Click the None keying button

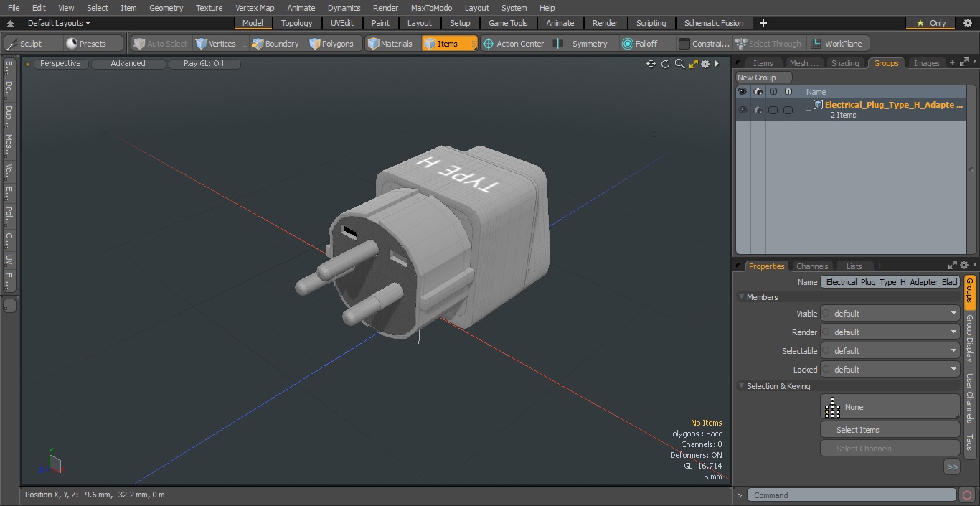click(890, 407)
